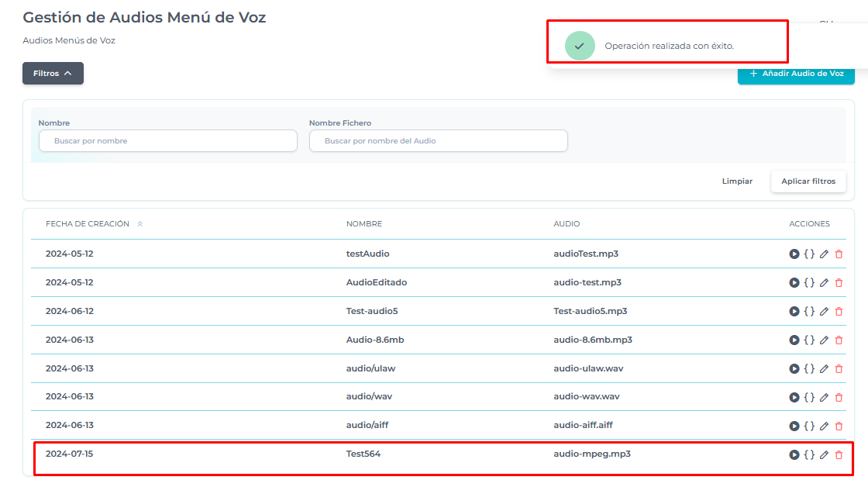The height and width of the screenshot is (480, 868).
Task: Play the audio-ulaw.wav file
Action: [x=794, y=369]
